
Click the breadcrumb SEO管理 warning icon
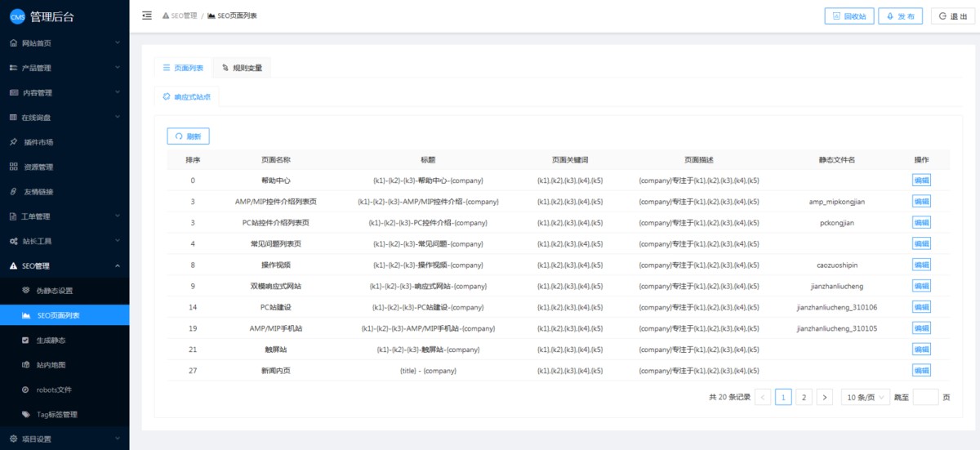[166, 16]
